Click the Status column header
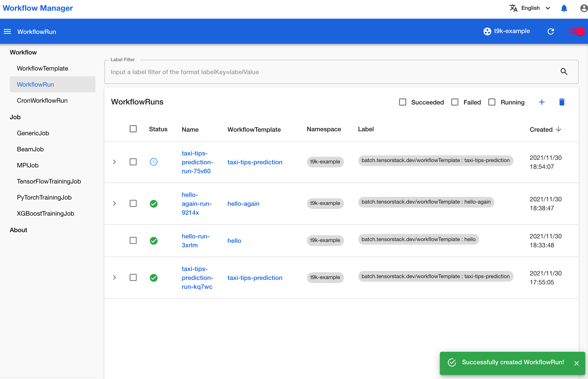Image resolution: width=588 pixels, height=379 pixels. click(x=158, y=129)
